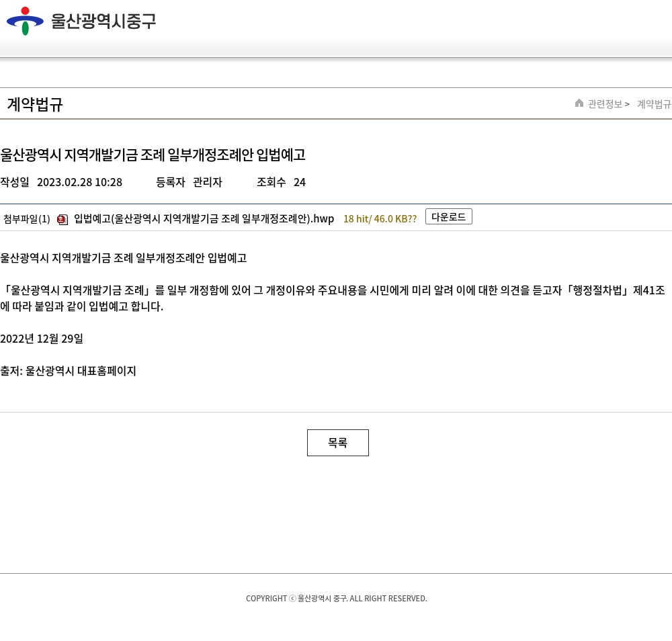Open the 울산광역시중구 site title link
This screenshot has height=641, width=672.
click(103, 21)
